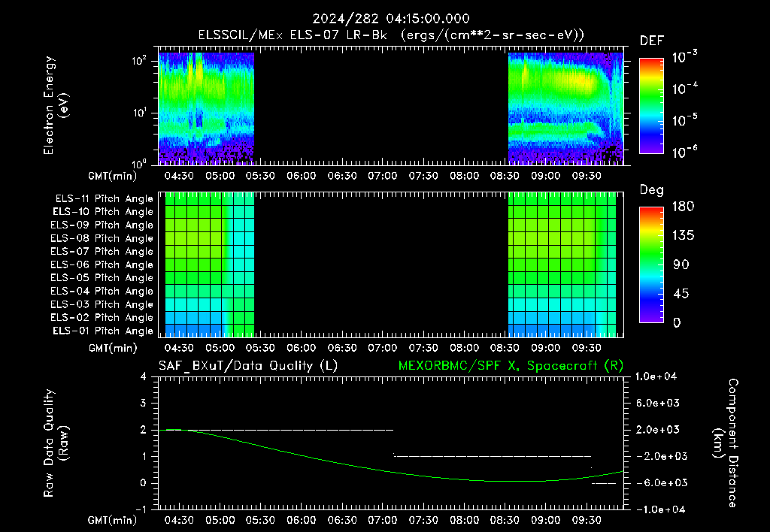770x532 pixels.
Task: Click the Electron Energy (eV) axis title
Action: pos(56,105)
